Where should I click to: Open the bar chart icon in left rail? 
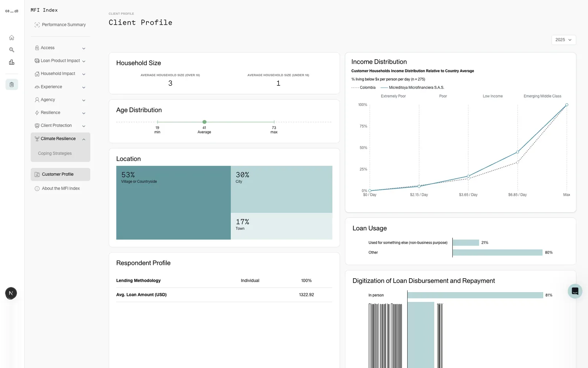pyautogui.click(x=12, y=62)
